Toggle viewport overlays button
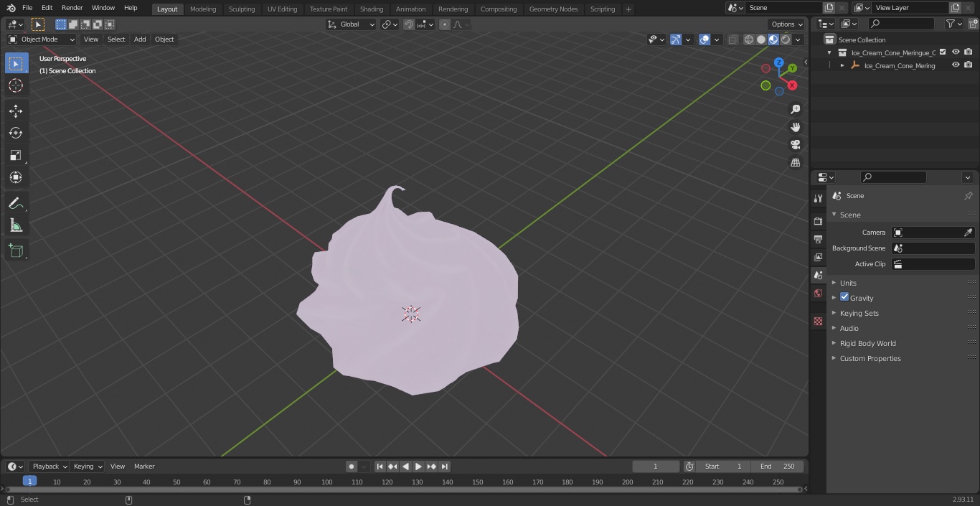This screenshot has width=980, height=506. pyautogui.click(x=705, y=39)
